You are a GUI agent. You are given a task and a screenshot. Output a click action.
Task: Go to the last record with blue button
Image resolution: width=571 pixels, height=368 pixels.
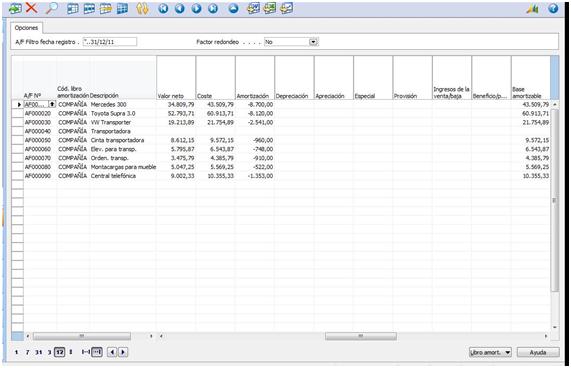tap(213, 8)
